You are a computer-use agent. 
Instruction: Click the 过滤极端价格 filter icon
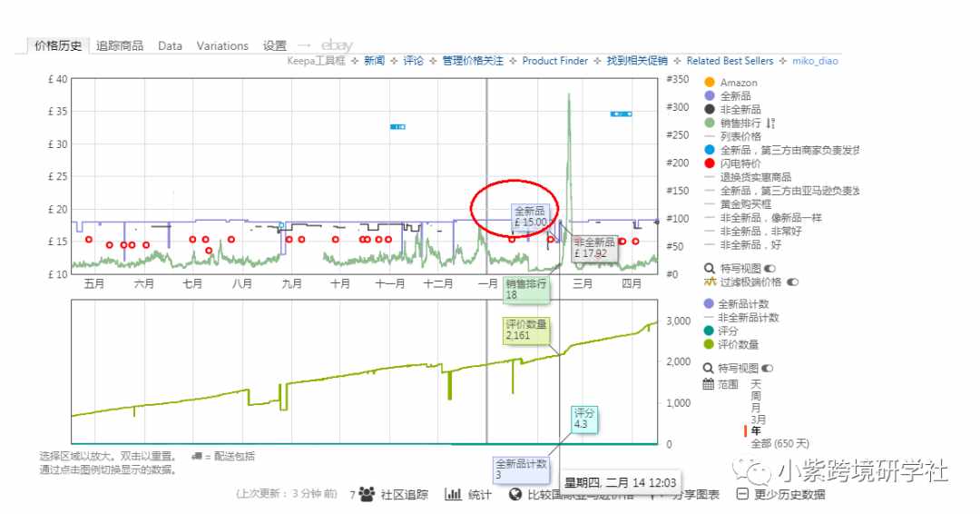(710, 282)
